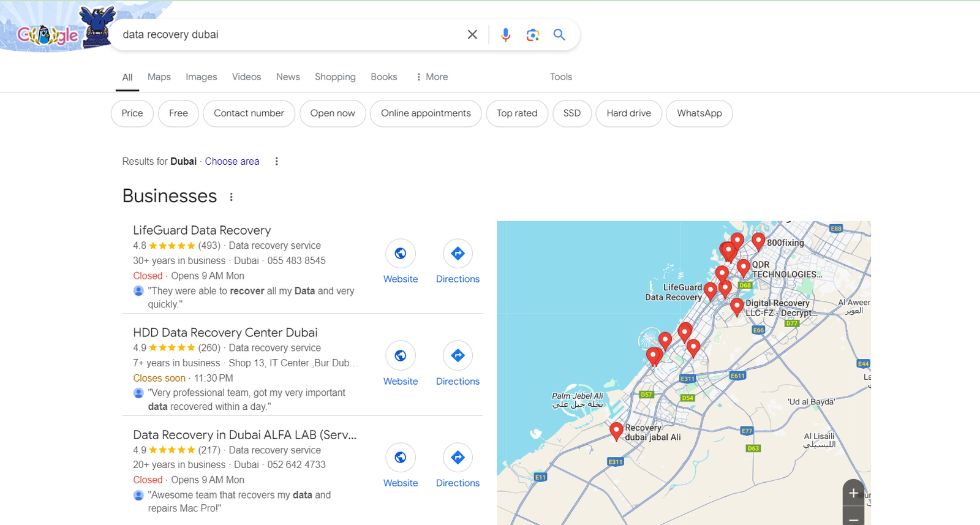980x525 pixels.
Task: Apply the Price filter chip
Action: (132, 113)
